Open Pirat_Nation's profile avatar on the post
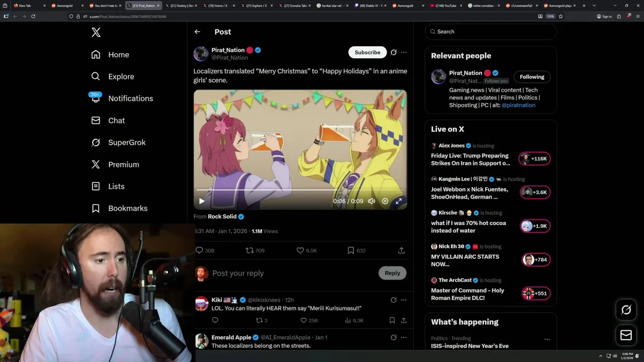The width and height of the screenshot is (644, 362). point(201,54)
